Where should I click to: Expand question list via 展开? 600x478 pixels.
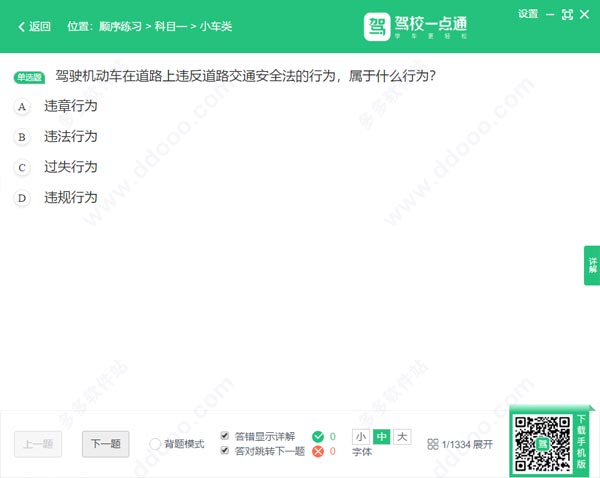(x=483, y=444)
